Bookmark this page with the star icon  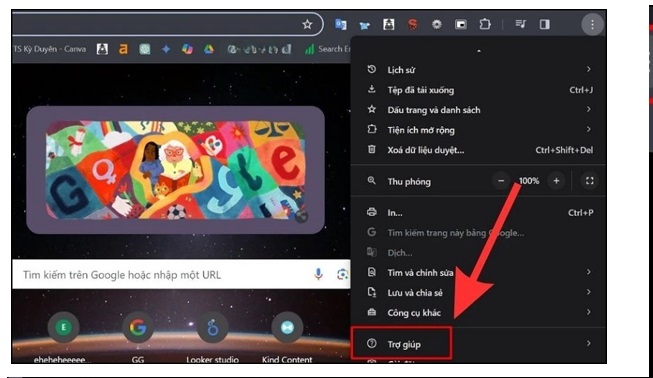pos(307,25)
